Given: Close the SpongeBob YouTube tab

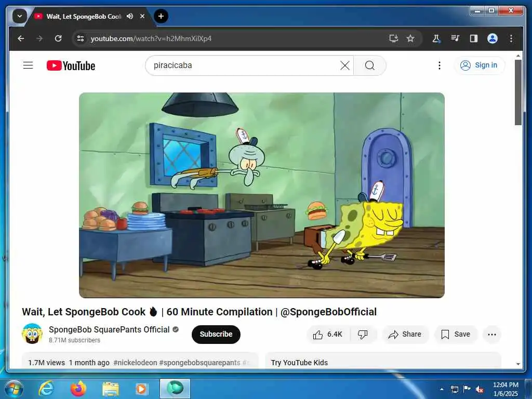Looking at the screenshot, I should [142, 16].
